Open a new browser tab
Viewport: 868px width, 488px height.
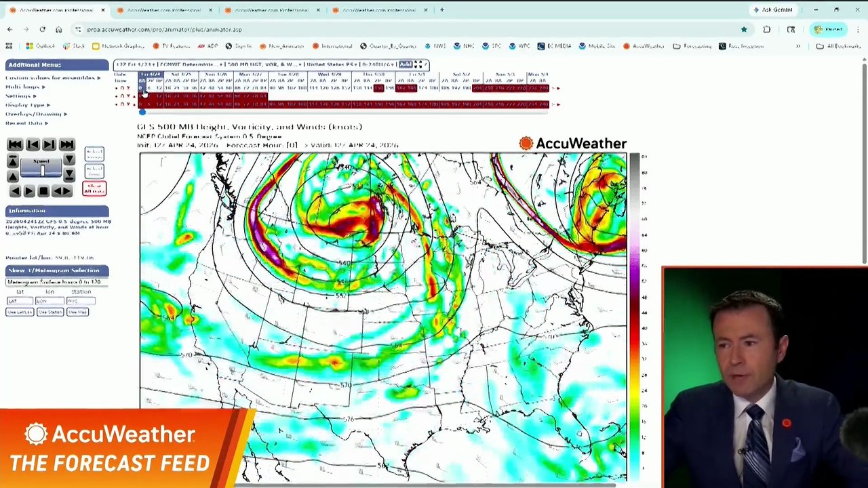(x=441, y=10)
